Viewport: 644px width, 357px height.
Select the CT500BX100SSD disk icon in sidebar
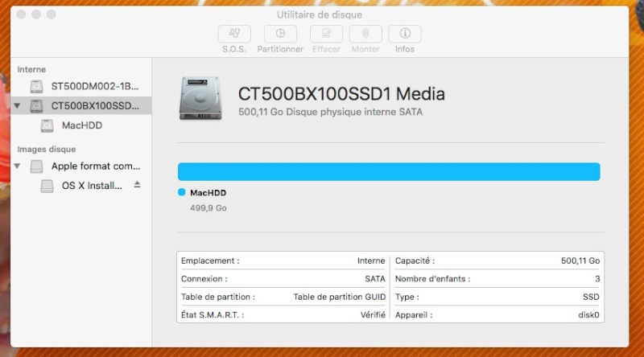36,106
